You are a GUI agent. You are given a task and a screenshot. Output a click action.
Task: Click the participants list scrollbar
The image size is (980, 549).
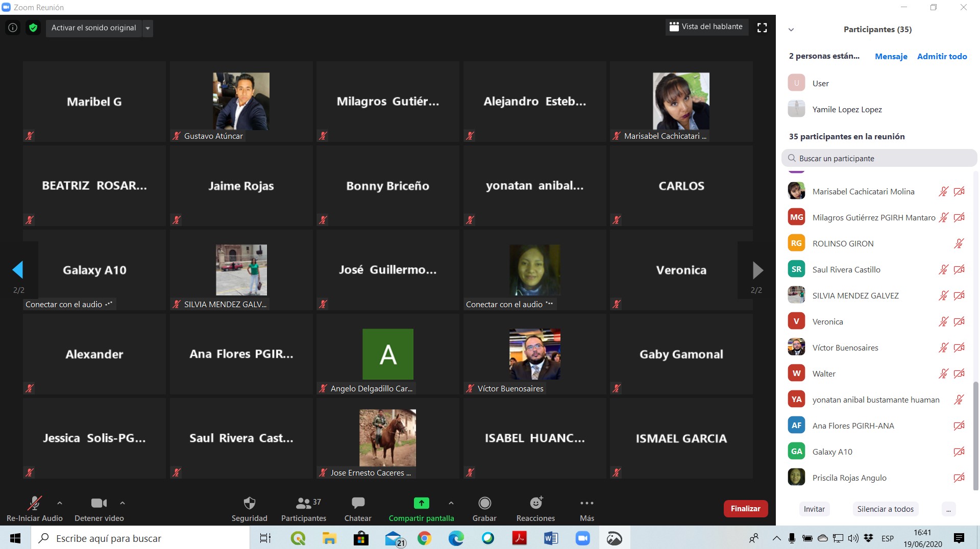click(x=976, y=434)
